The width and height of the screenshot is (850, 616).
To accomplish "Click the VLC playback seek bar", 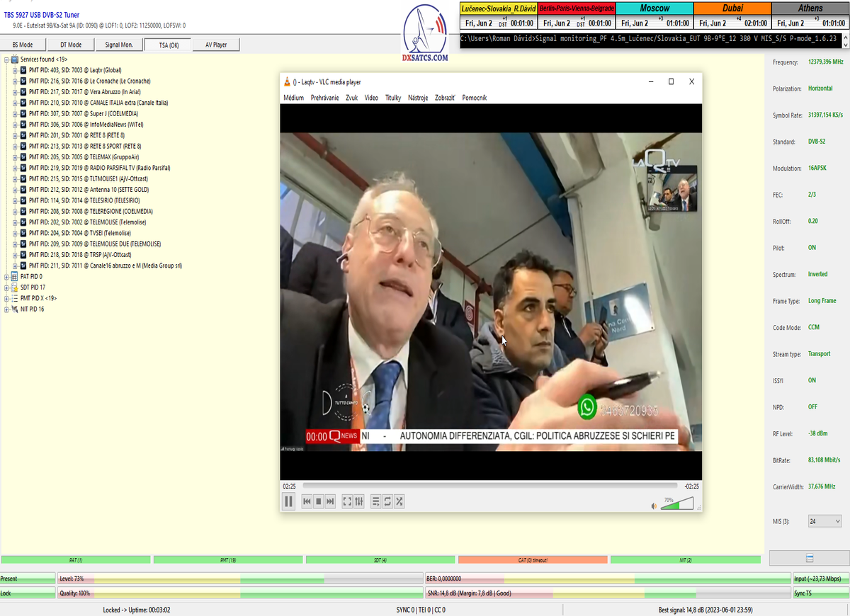I will pyautogui.click(x=489, y=486).
